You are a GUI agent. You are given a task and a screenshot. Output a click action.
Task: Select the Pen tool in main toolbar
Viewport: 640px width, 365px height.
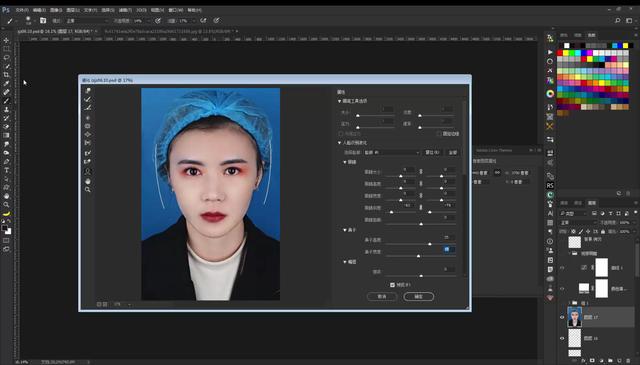click(x=6, y=161)
